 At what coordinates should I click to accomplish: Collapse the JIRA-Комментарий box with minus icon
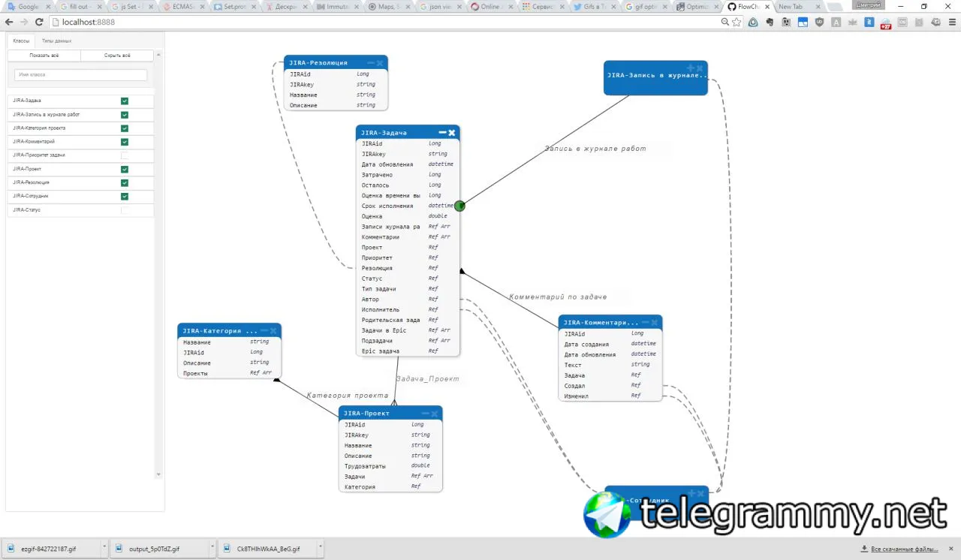[645, 323]
